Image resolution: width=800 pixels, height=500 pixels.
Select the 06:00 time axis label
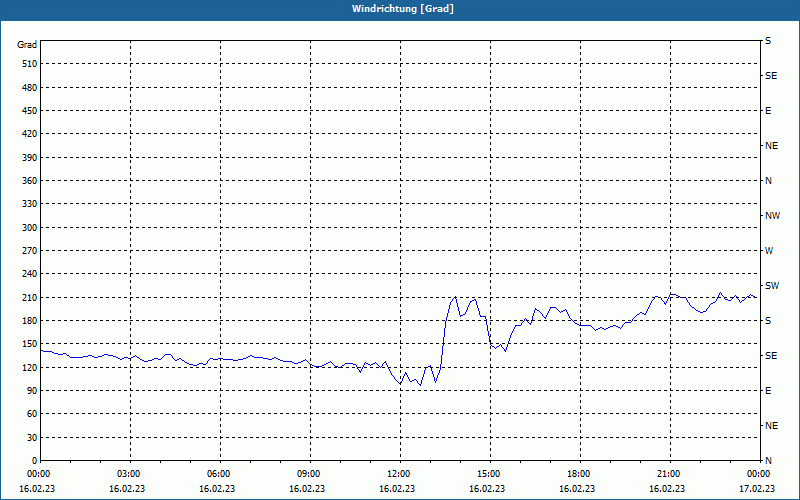(220, 473)
